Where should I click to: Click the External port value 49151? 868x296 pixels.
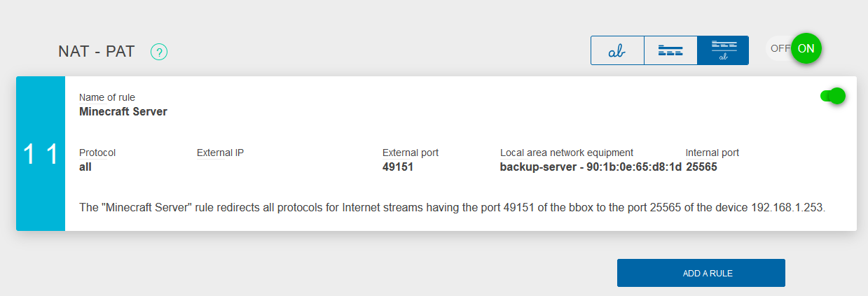click(x=398, y=167)
